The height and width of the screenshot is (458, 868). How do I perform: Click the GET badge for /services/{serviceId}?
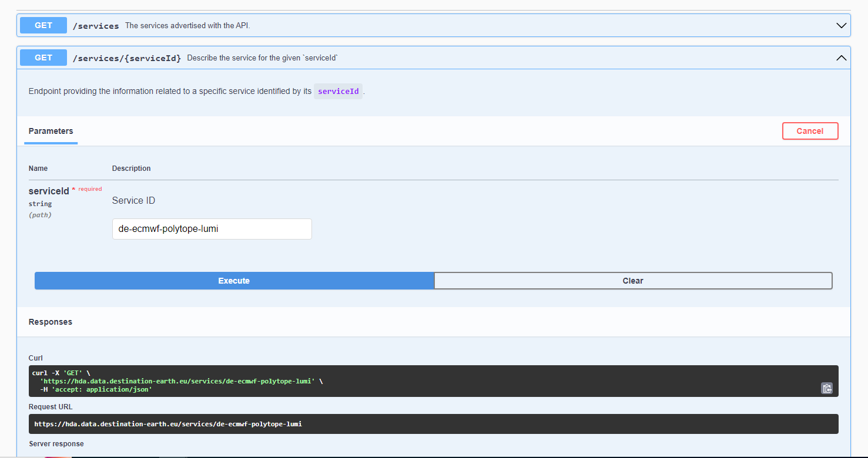tap(43, 58)
